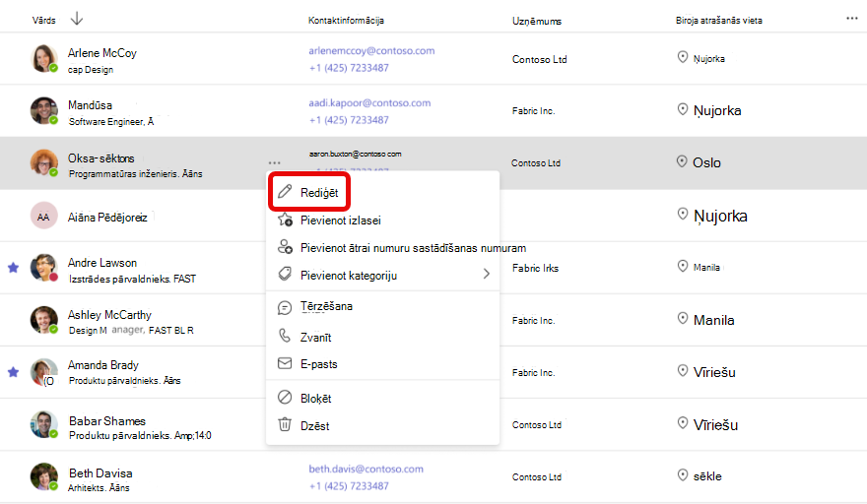This screenshot has width=867, height=504.
Task: Click the trash icon for Dzēst
Action: 284,424
